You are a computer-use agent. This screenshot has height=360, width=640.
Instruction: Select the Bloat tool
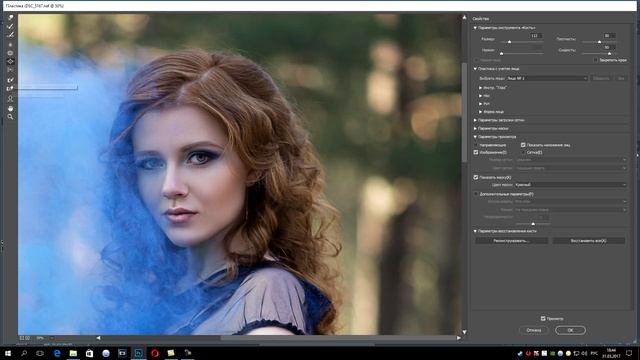click(x=10, y=61)
